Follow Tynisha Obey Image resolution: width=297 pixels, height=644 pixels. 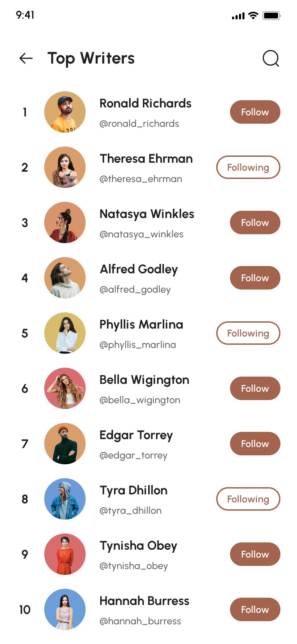[x=255, y=554]
